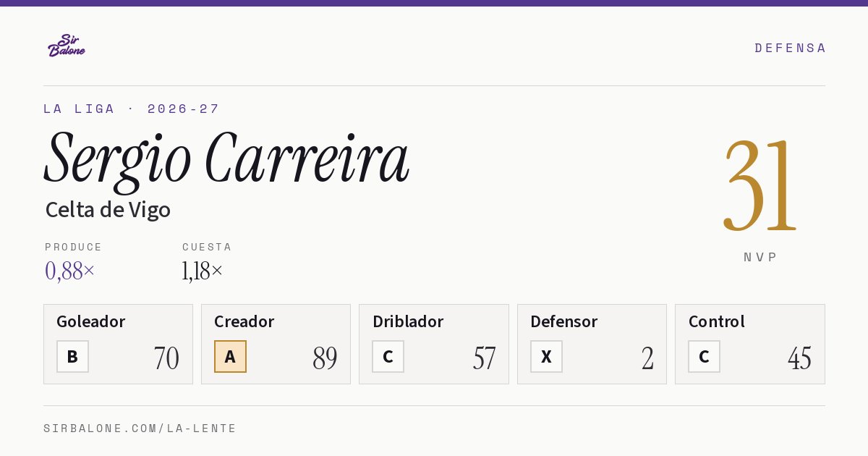Click the CUESTA label
Image resolution: width=868 pixels, height=456 pixels.
[x=207, y=247]
